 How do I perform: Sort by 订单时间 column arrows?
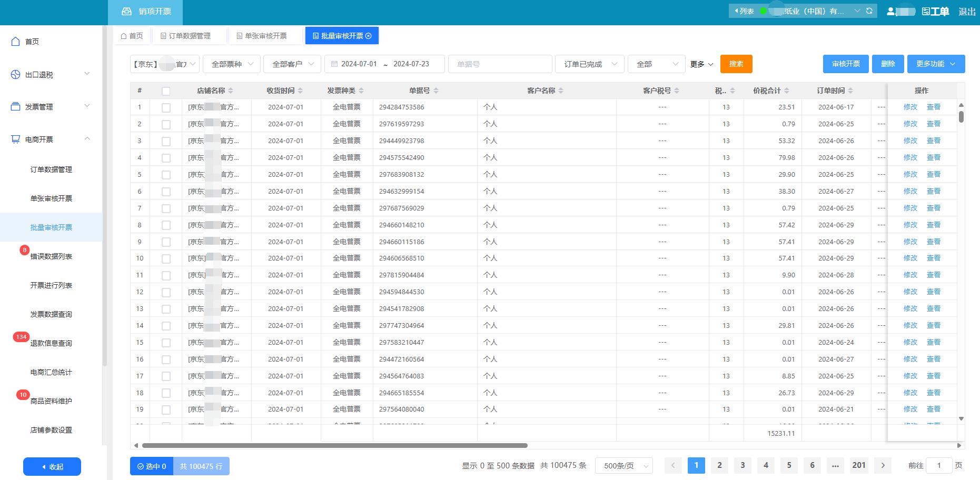pyautogui.click(x=850, y=91)
